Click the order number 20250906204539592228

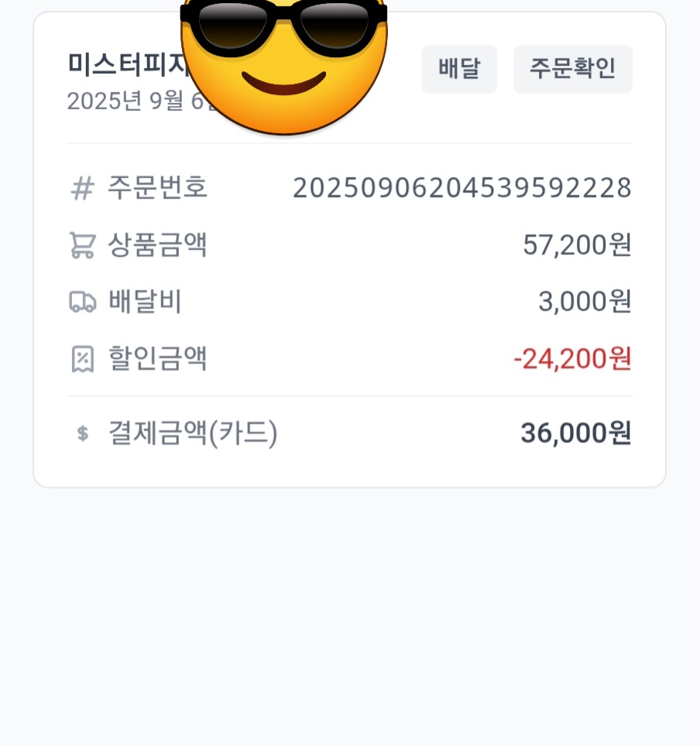[x=462, y=188]
